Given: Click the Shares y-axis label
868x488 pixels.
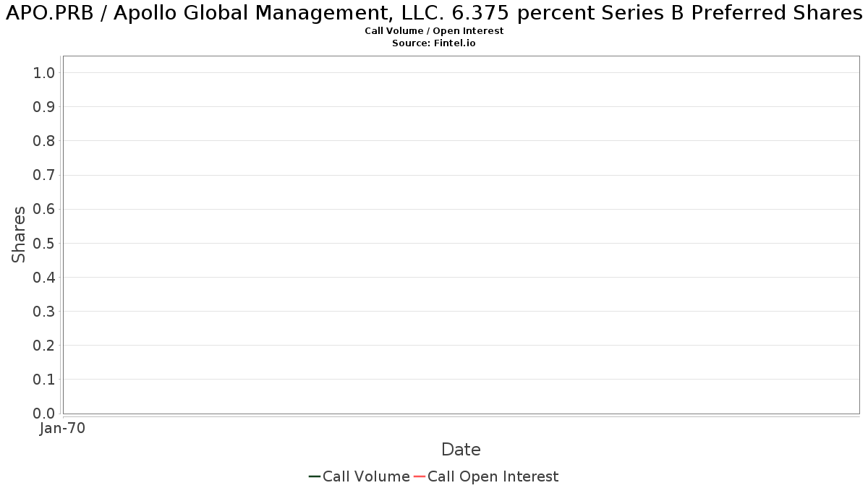Looking at the screenshot, I should tap(20, 234).
